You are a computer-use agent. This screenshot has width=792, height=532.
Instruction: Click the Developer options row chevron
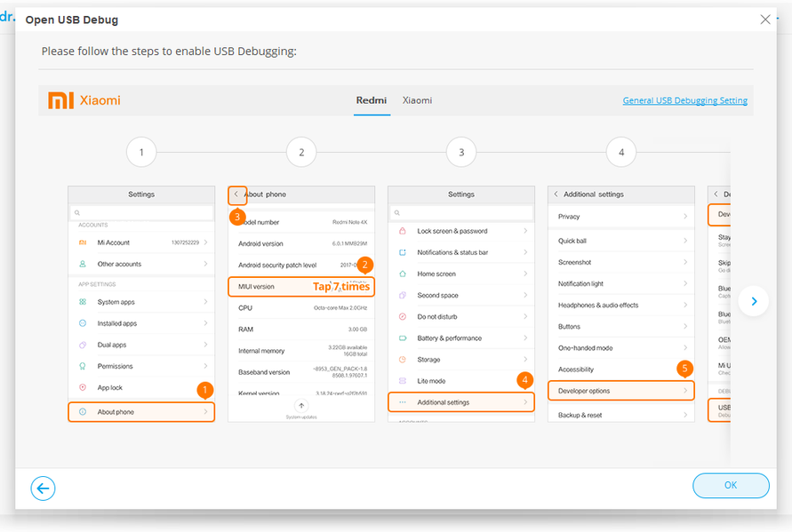(685, 391)
